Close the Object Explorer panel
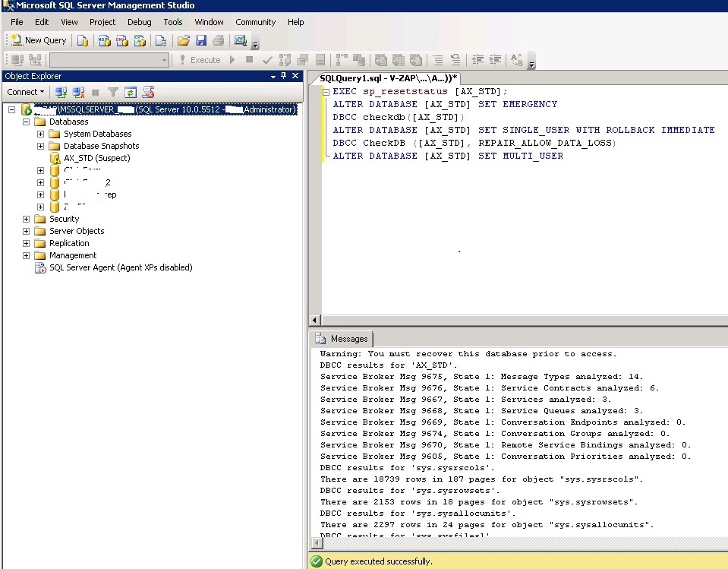728x569 pixels. tap(295, 76)
